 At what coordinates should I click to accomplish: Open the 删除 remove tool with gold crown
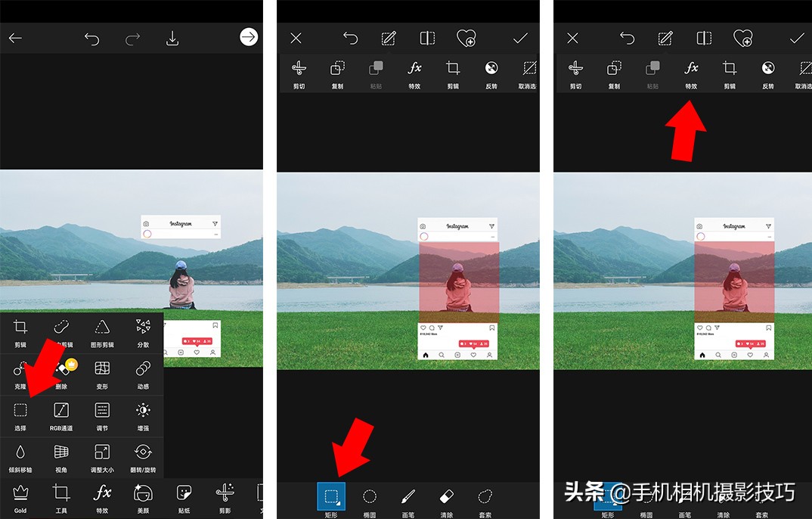click(x=64, y=373)
